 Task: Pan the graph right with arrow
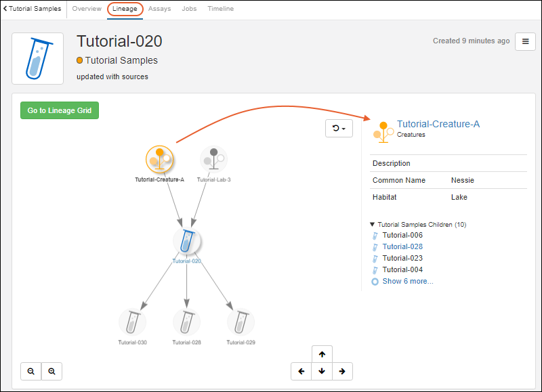point(342,371)
